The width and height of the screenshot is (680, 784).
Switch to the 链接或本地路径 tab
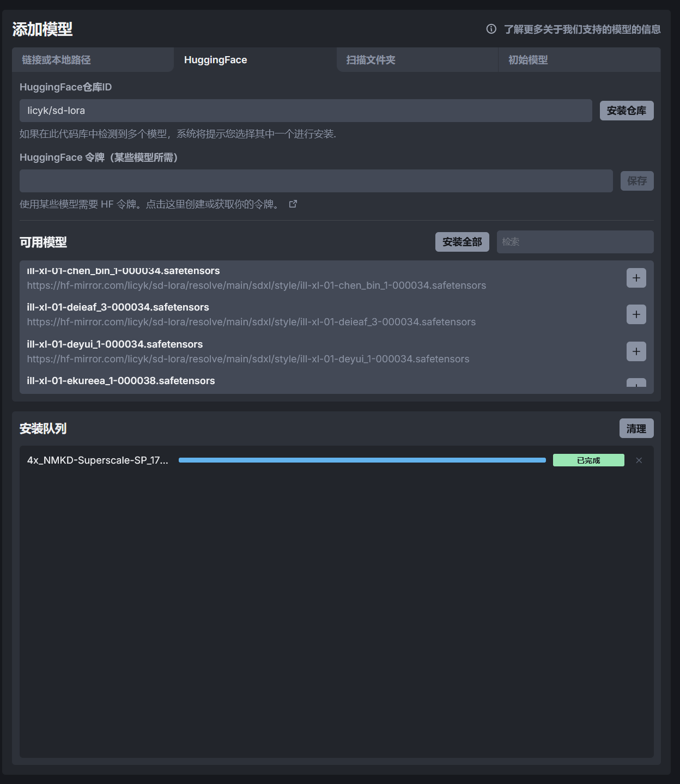[x=93, y=60]
